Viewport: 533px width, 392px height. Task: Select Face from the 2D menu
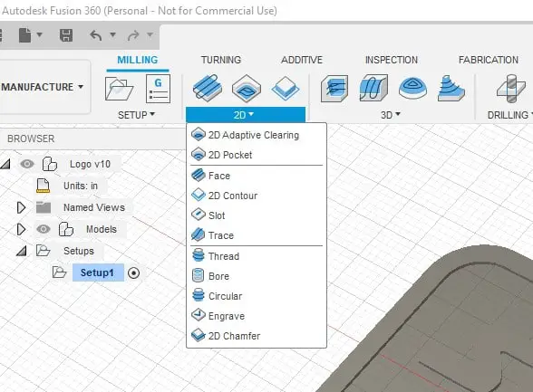click(x=257, y=176)
